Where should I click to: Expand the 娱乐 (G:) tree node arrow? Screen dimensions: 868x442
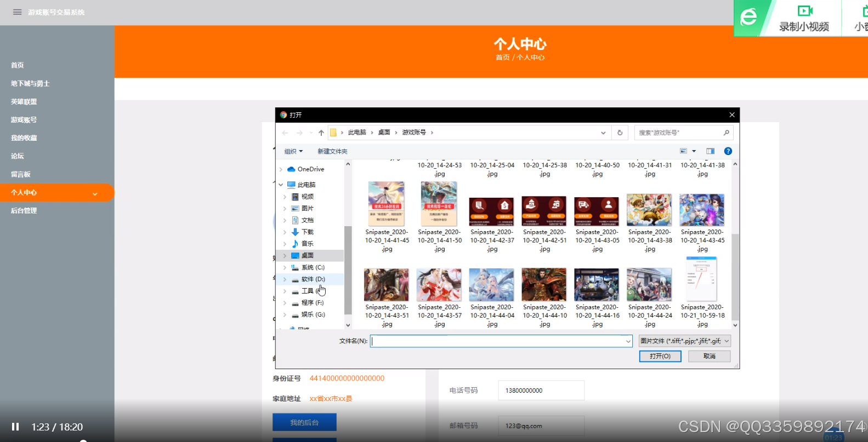click(x=285, y=315)
